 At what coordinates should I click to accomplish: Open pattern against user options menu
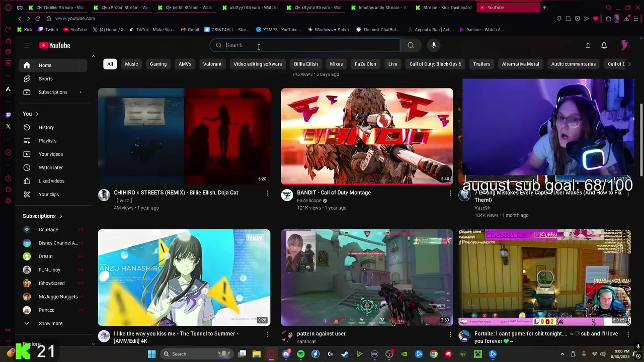(x=450, y=334)
